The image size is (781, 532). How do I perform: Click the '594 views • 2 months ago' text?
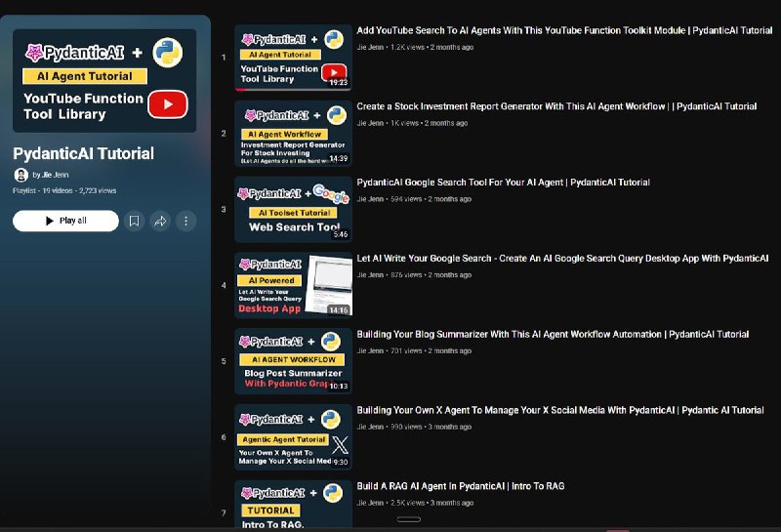431,199
